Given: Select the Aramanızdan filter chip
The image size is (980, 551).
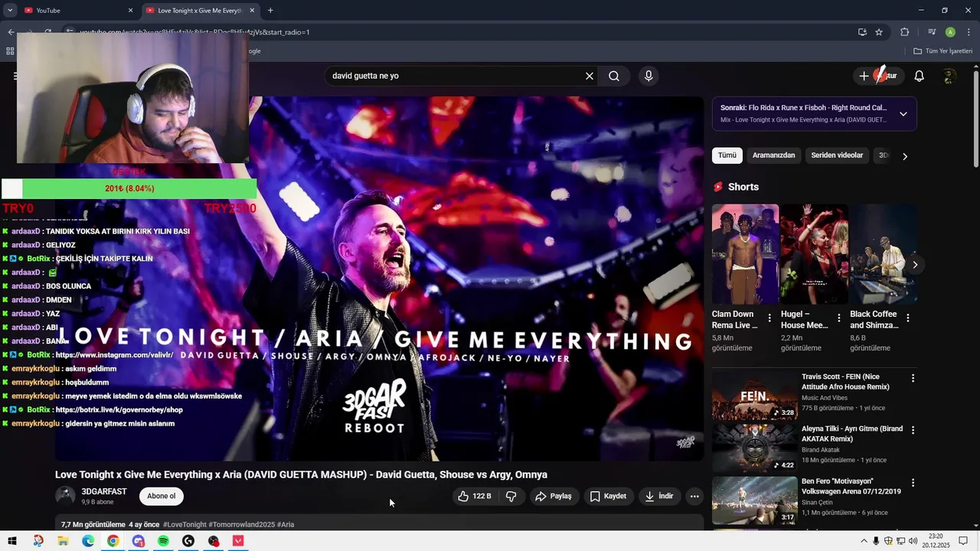Looking at the screenshot, I should point(773,155).
